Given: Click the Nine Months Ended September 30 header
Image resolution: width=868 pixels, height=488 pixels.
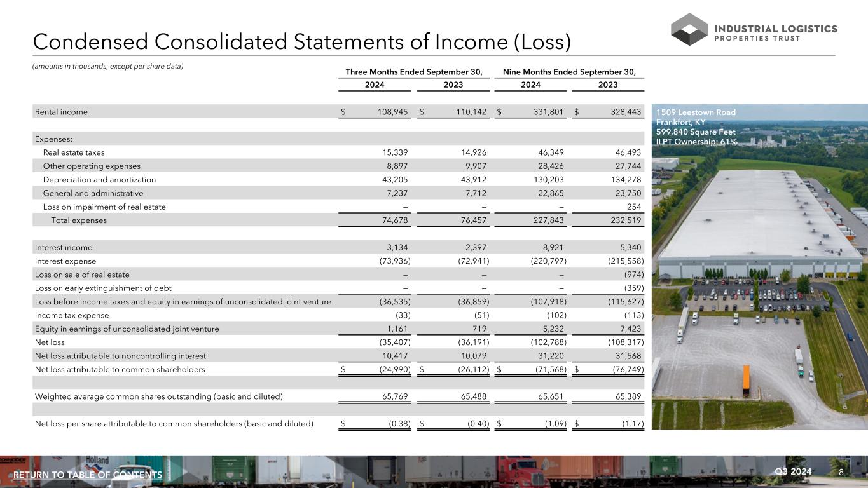Looking at the screenshot, I should (x=569, y=71).
